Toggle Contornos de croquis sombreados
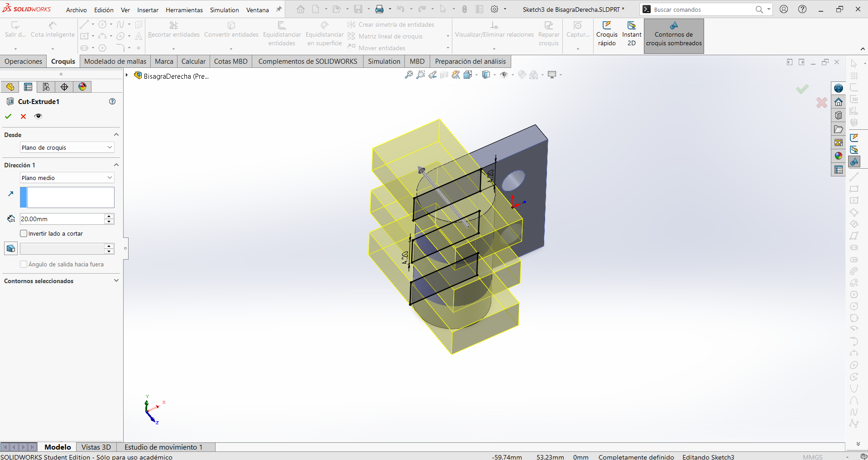Viewport: 868px width, 460px height. click(674, 35)
